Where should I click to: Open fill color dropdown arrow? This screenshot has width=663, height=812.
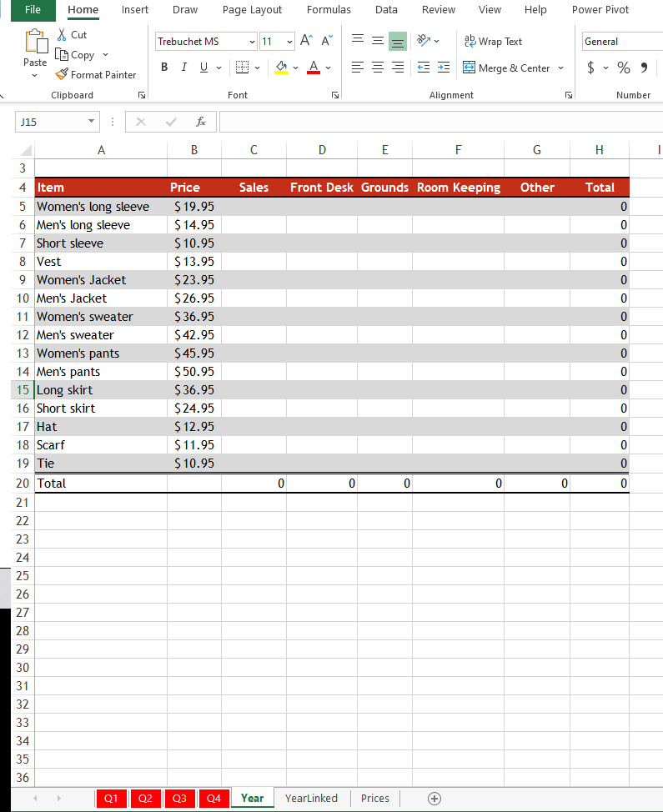coord(296,68)
